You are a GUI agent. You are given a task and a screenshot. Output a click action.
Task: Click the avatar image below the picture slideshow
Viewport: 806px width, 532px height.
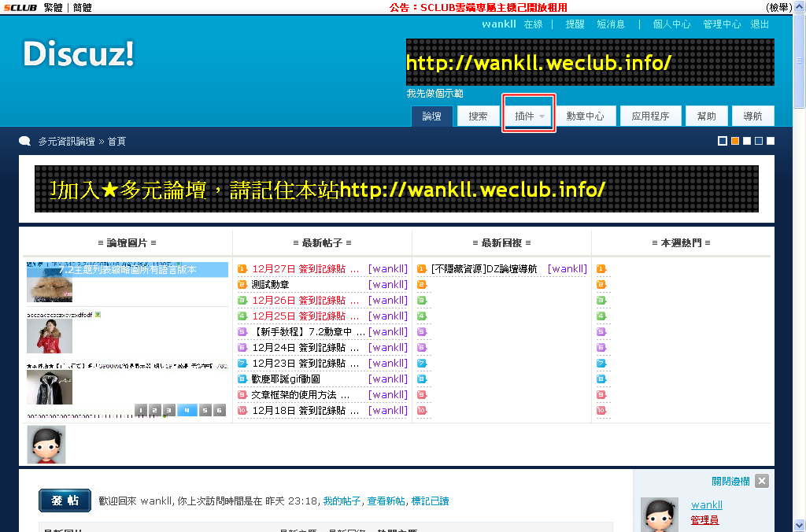(x=46, y=445)
